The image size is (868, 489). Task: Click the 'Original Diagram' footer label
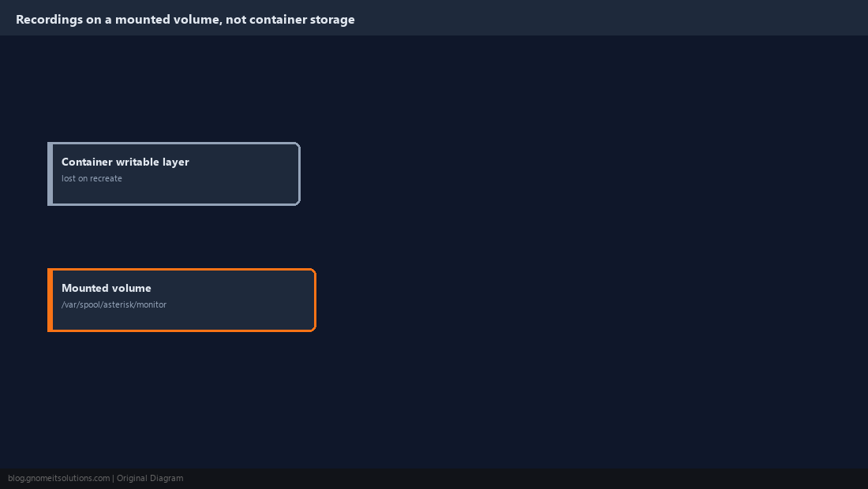click(x=150, y=479)
